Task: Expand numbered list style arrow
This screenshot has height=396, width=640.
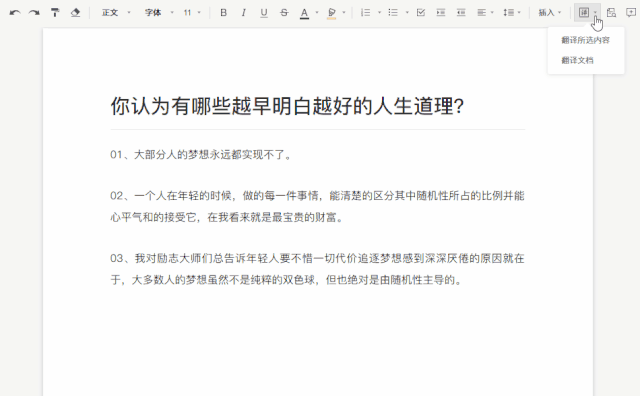Action: 379,13
